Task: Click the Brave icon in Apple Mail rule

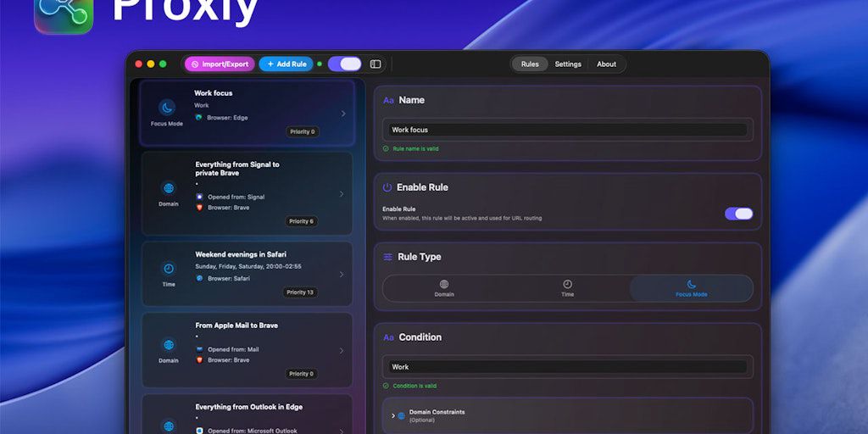Action: pos(199,359)
